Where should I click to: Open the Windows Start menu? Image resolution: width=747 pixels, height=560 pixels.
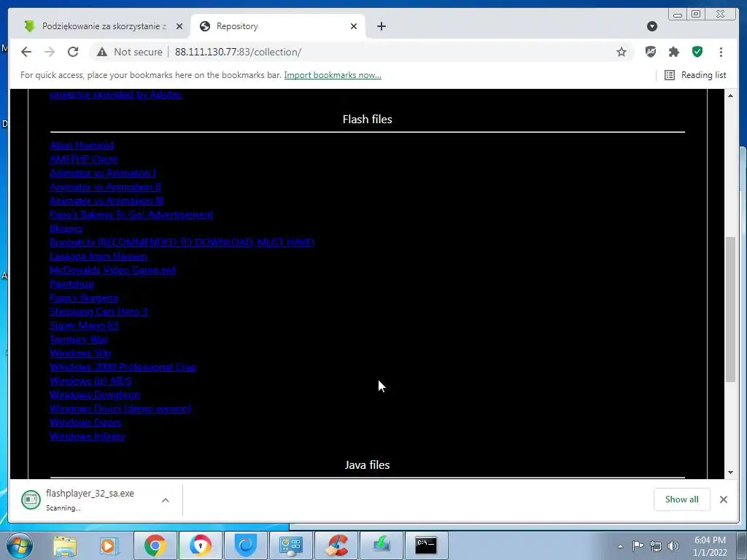coord(19,545)
